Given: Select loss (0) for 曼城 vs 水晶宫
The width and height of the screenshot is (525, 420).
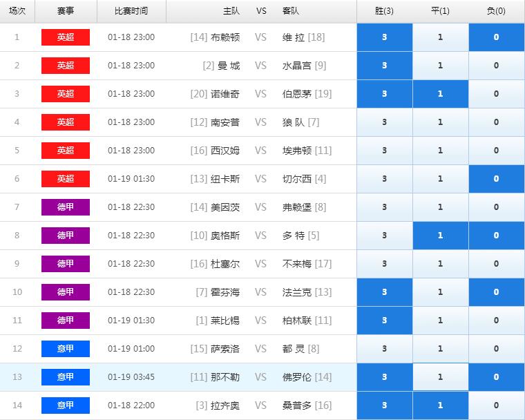Looking at the screenshot, I should coord(496,66).
